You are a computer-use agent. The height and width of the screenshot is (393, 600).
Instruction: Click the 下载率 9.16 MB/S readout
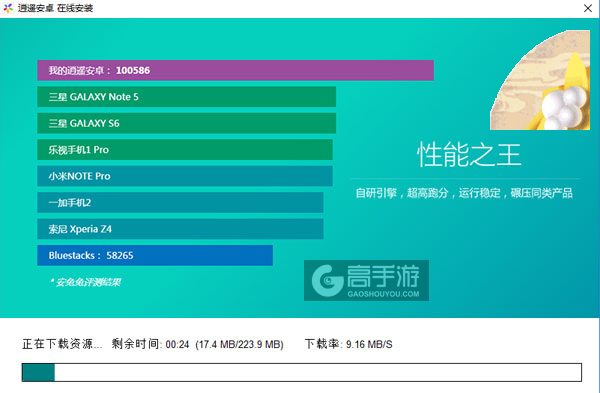pyautogui.click(x=348, y=344)
